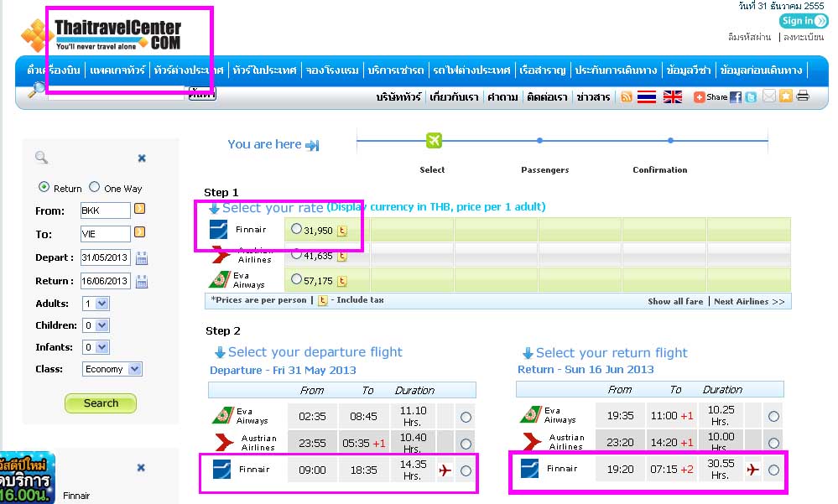
Task: Open the Infants count dropdown
Action: point(96,347)
